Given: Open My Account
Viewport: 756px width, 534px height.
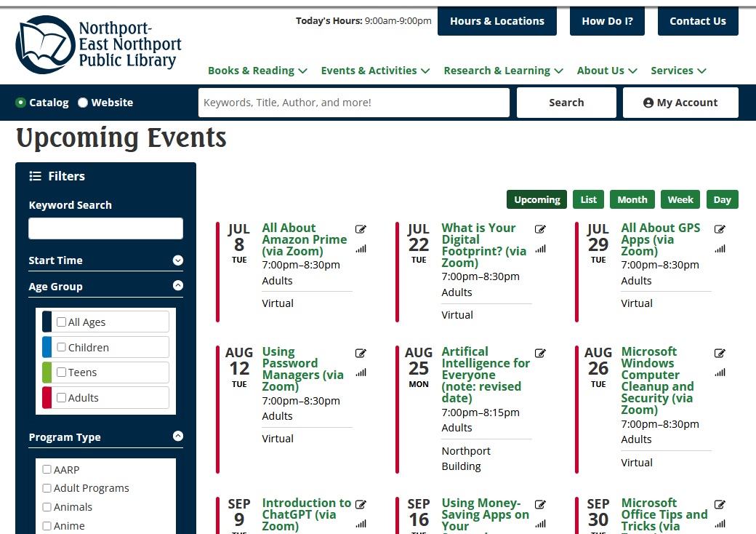Looking at the screenshot, I should click(680, 103).
